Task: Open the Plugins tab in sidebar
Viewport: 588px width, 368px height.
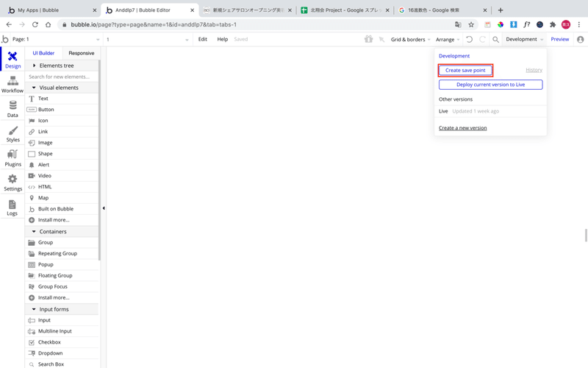Action: click(12, 158)
